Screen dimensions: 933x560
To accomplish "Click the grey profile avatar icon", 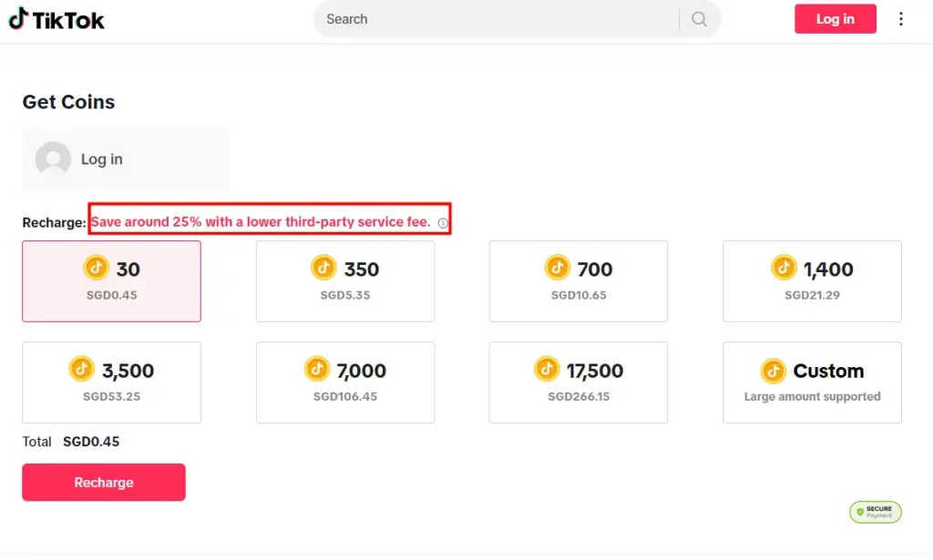I will coord(53,159).
